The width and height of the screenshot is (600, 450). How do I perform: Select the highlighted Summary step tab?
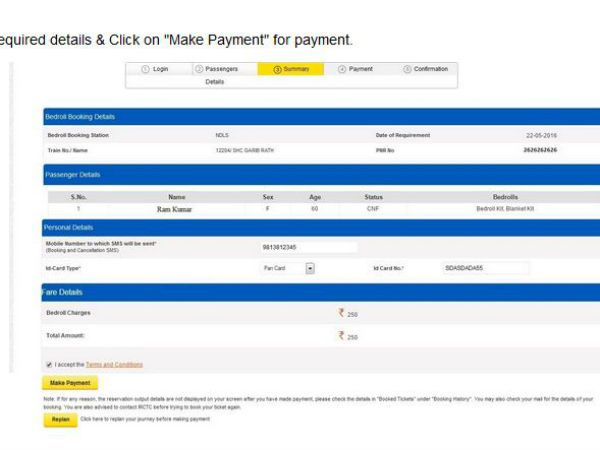(290, 69)
